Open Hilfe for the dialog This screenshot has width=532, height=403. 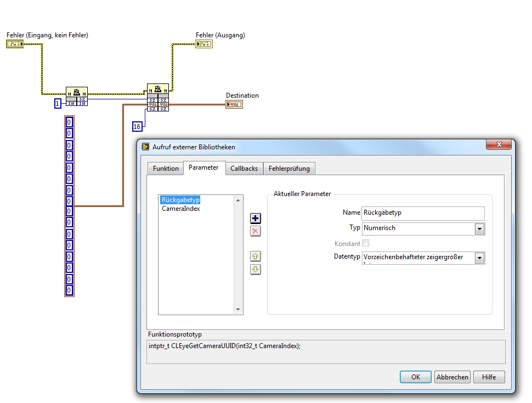[489, 377]
